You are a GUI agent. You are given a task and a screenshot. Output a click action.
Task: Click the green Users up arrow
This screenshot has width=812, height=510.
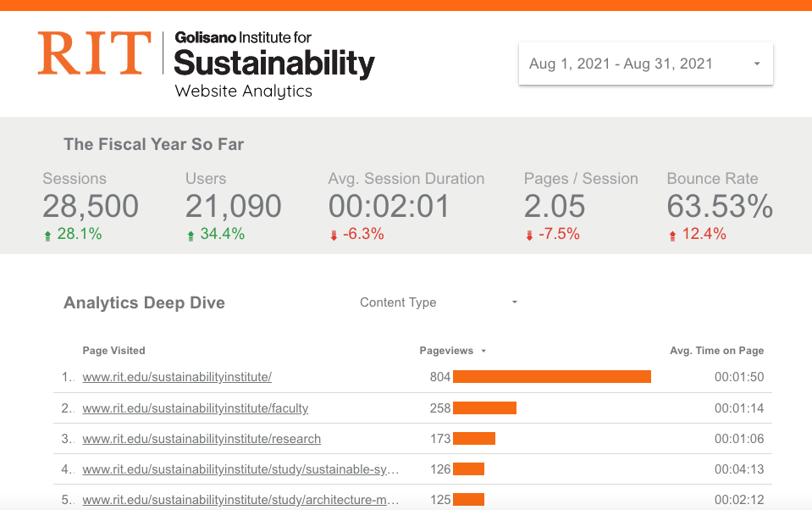(191, 236)
